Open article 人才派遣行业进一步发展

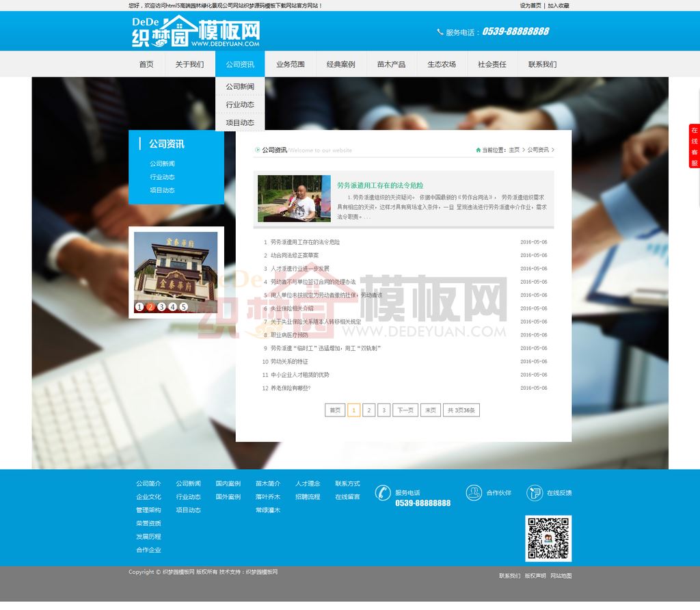tap(299, 269)
